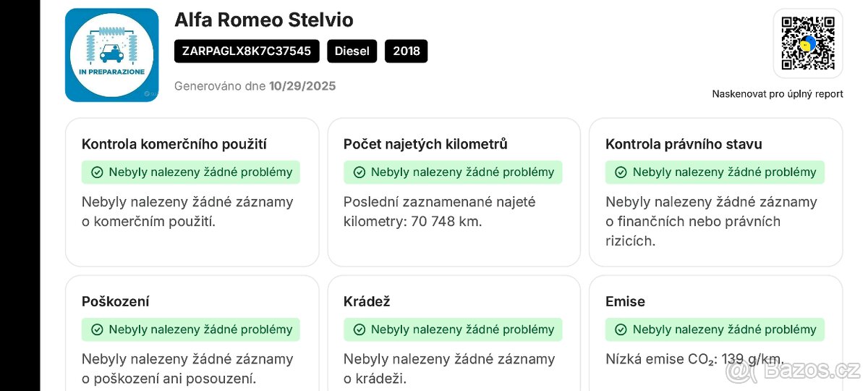This screenshot has height=391, width=868.
Task: Click checkmark icon under Emise
Action: (621, 329)
